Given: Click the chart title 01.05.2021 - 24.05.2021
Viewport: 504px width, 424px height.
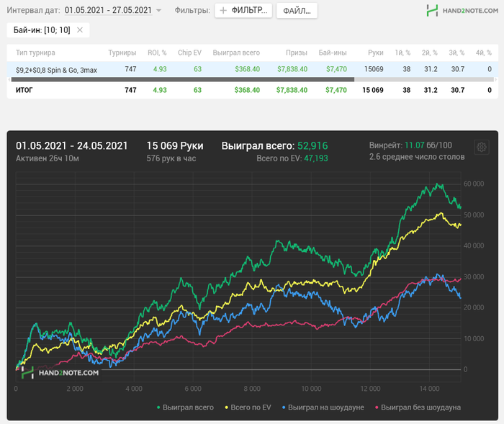Looking at the screenshot, I should click(x=72, y=146).
